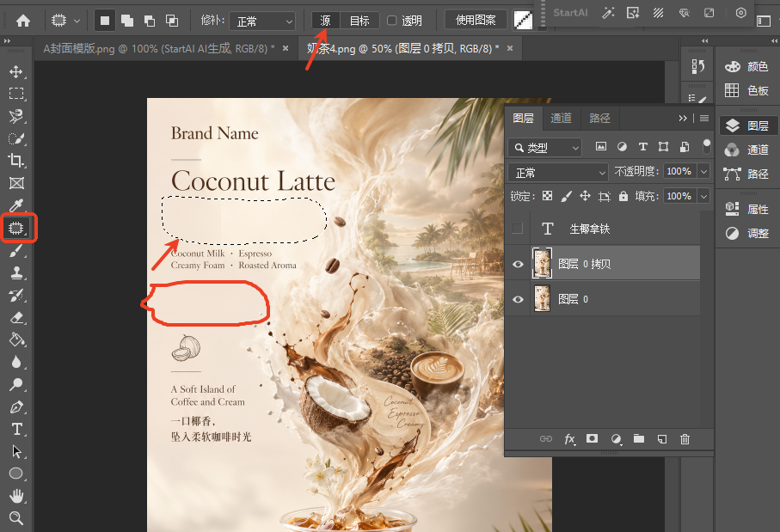The image size is (780, 532).
Task: Switch to the A封面模版.png document tab
Action: [159, 49]
